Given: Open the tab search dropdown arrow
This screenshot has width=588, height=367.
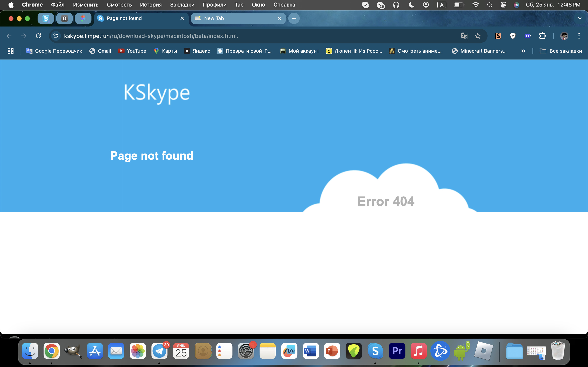Looking at the screenshot, I should click(579, 18).
